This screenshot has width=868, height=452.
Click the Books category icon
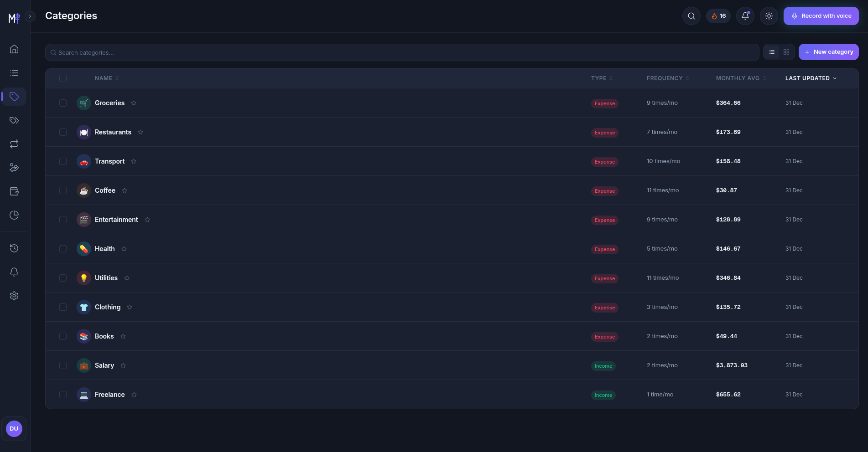pyautogui.click(x=84, y=336)
